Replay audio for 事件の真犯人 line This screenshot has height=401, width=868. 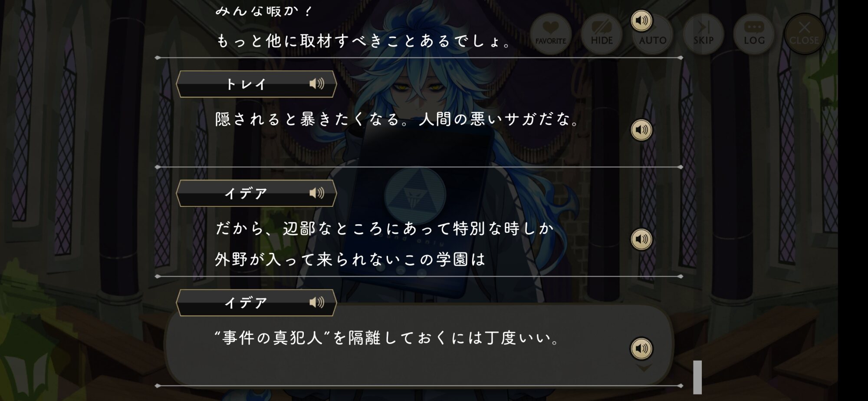pyautogui.click(x=641, y=348)
